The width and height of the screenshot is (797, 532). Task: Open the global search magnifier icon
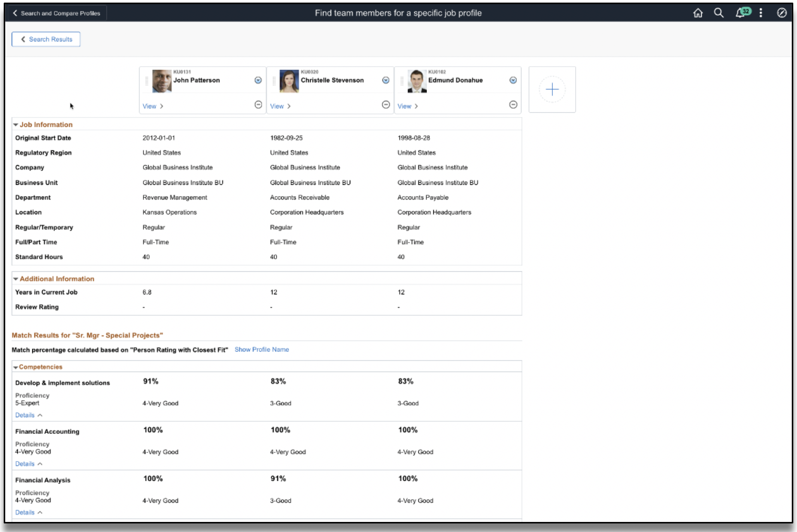718,13
